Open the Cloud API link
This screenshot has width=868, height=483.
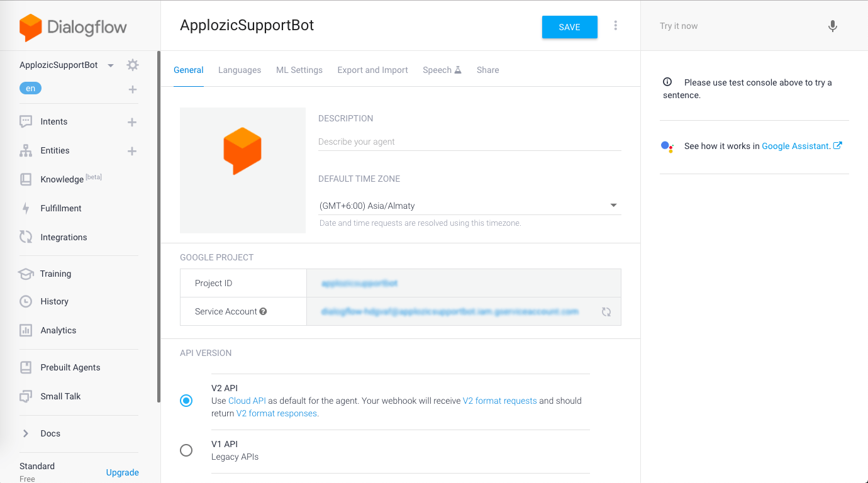coord(247,401)
